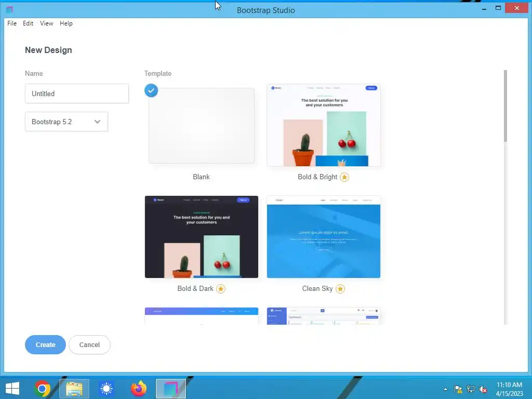532x399 pixels.
Task: Open the Edit menu
Action: [x=28, y=23]
